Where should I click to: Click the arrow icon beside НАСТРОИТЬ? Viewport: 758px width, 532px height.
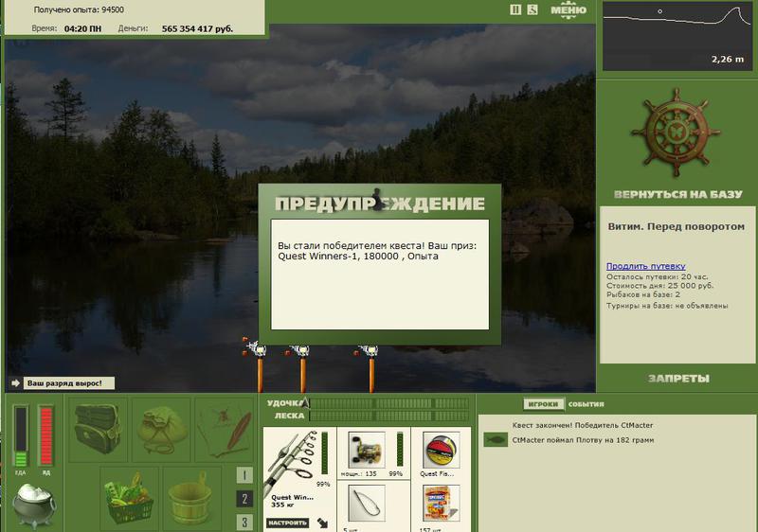coord(322,523)
